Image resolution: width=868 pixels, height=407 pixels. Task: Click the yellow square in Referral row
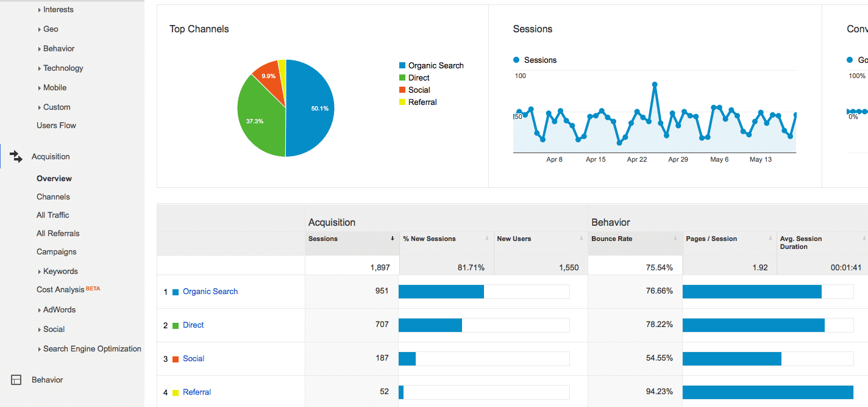176,392
